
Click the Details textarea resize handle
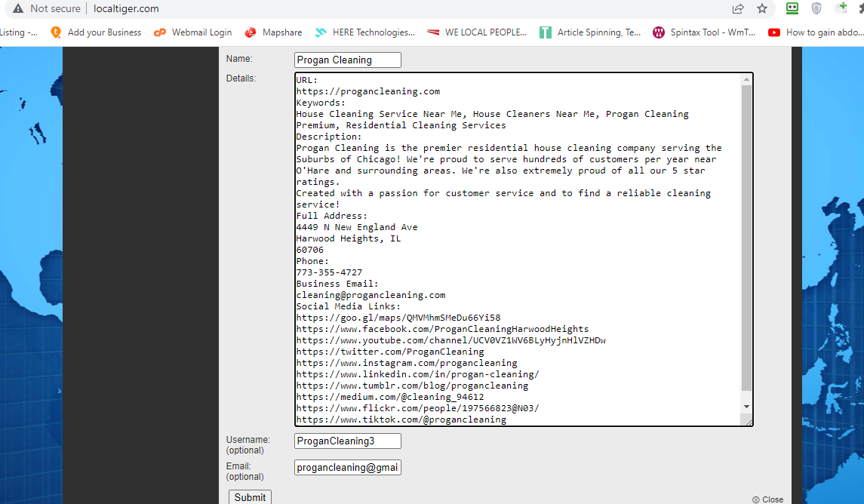749,421
